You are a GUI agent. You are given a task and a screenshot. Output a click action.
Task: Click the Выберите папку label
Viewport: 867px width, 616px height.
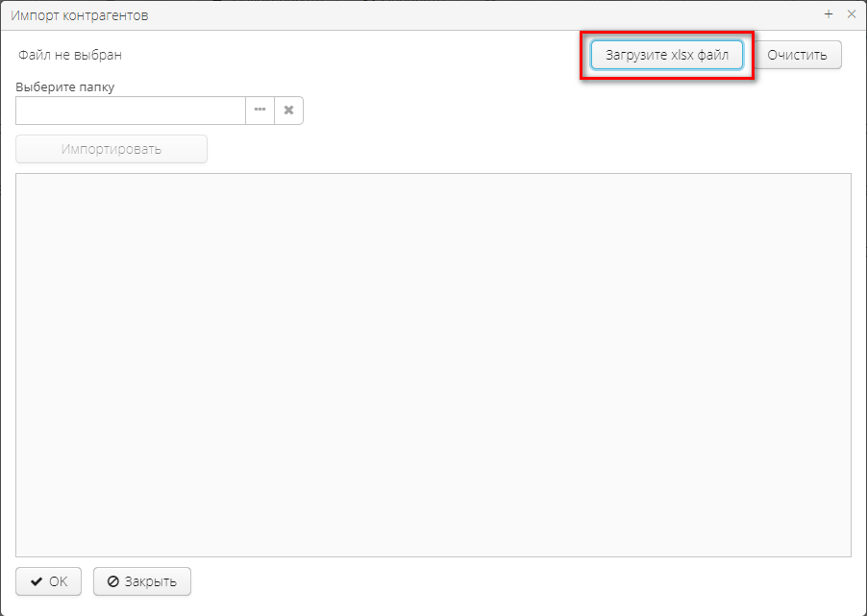65,87
